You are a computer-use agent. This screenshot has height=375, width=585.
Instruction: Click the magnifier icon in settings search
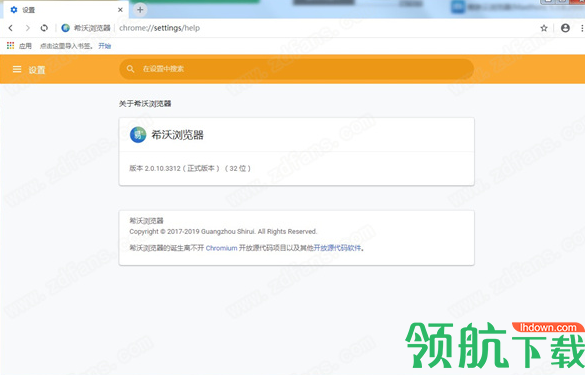click(x=130, y=69)
